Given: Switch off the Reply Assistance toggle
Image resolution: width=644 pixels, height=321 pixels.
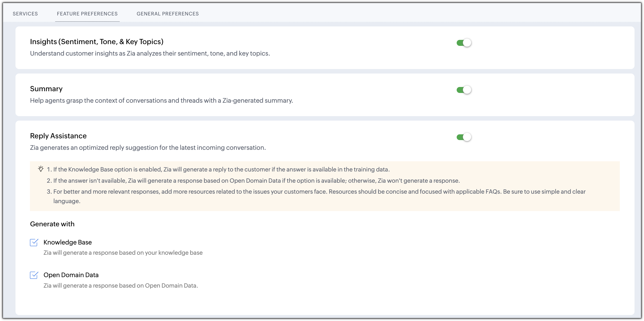Looking at the screenshot, I should click(x=464, y=137).
